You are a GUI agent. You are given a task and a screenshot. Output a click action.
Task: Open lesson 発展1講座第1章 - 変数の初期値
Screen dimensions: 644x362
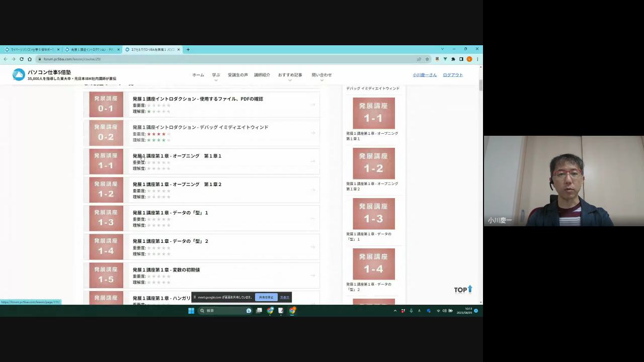(x=166, y=270)
